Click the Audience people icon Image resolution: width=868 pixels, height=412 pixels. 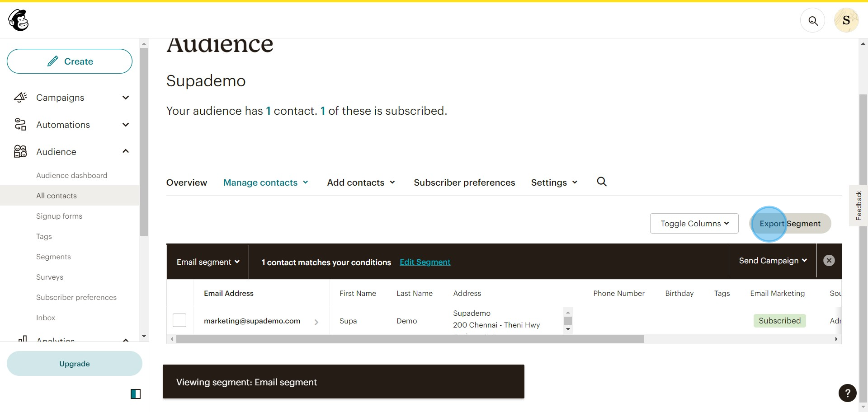20,151
